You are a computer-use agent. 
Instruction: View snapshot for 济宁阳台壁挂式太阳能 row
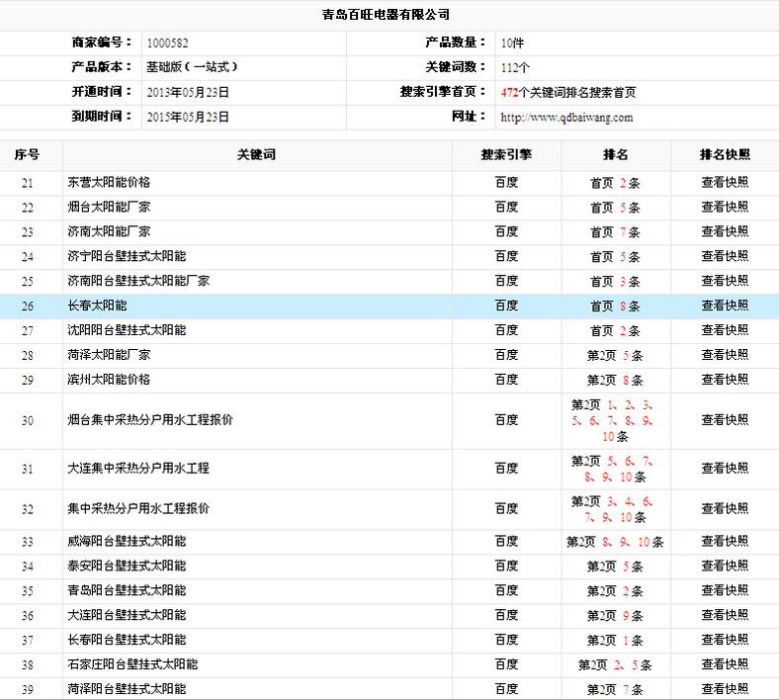(x=725, y=256)
